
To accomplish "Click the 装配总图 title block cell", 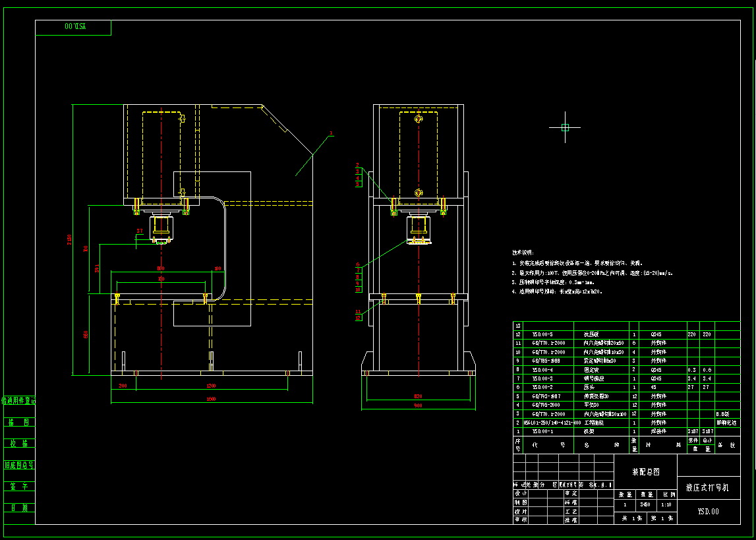I will 645,471.
